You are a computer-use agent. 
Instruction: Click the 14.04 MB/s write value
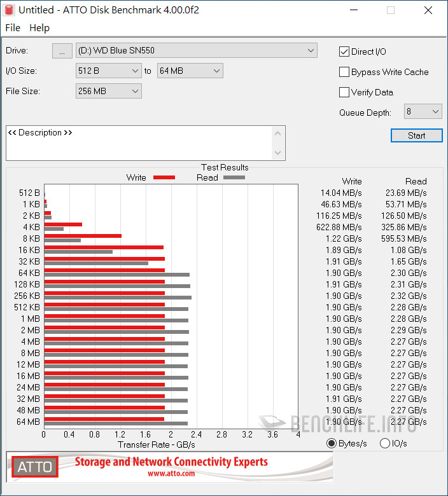tap(341, 193)
